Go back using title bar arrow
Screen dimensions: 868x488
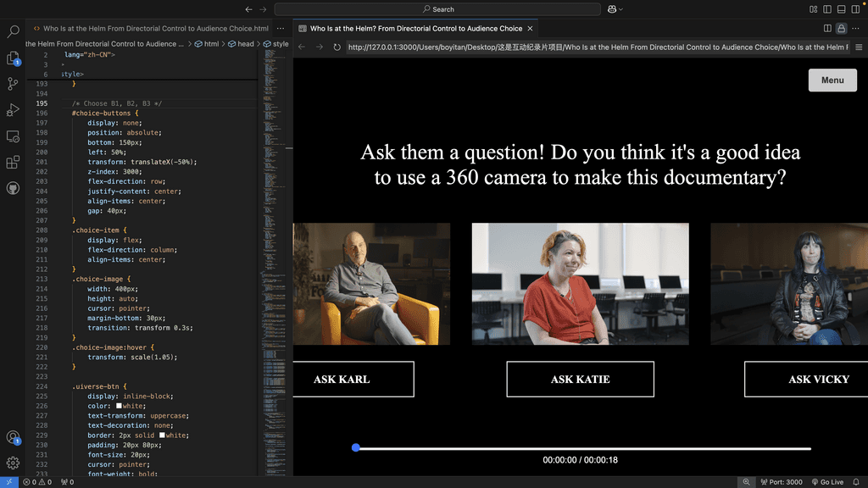point(248,9)
